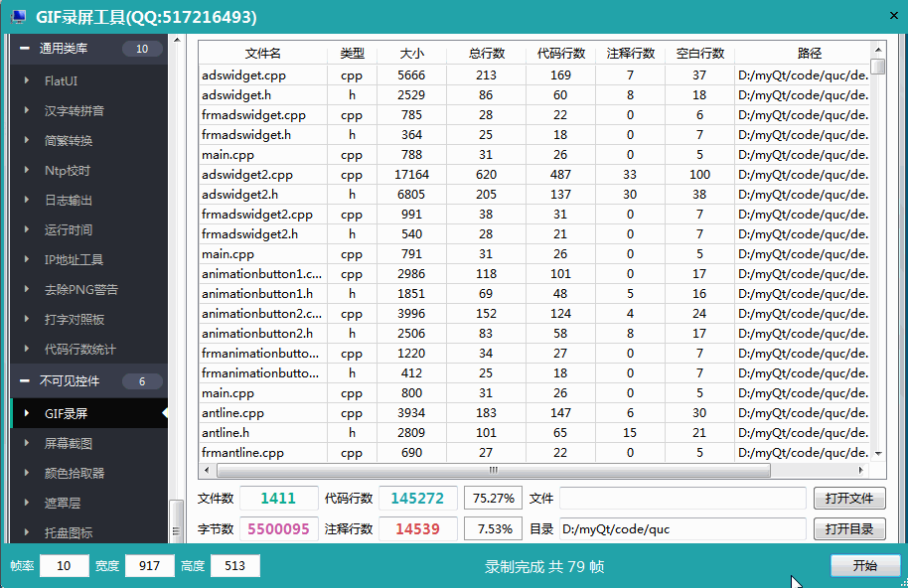Click the 帧率 input field
The width and height of the screenshot is (908, 588).
pyautogui.click(x=65, y=566)
